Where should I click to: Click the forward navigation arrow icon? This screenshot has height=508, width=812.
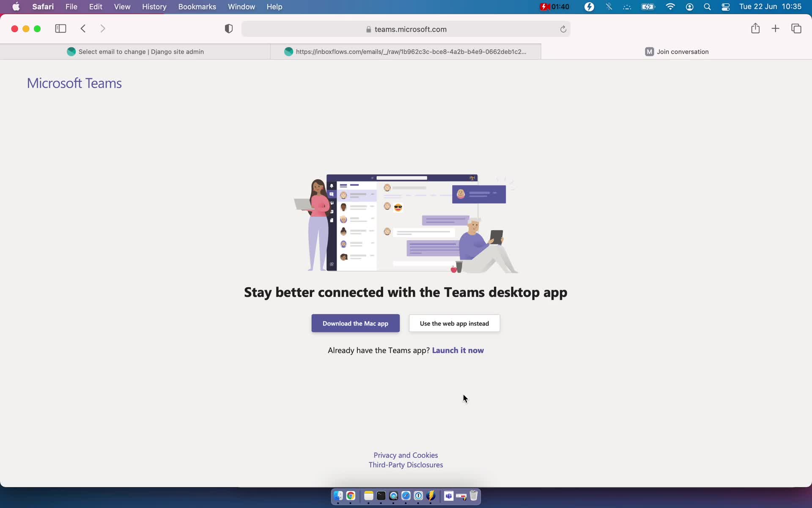coord(103,28)
